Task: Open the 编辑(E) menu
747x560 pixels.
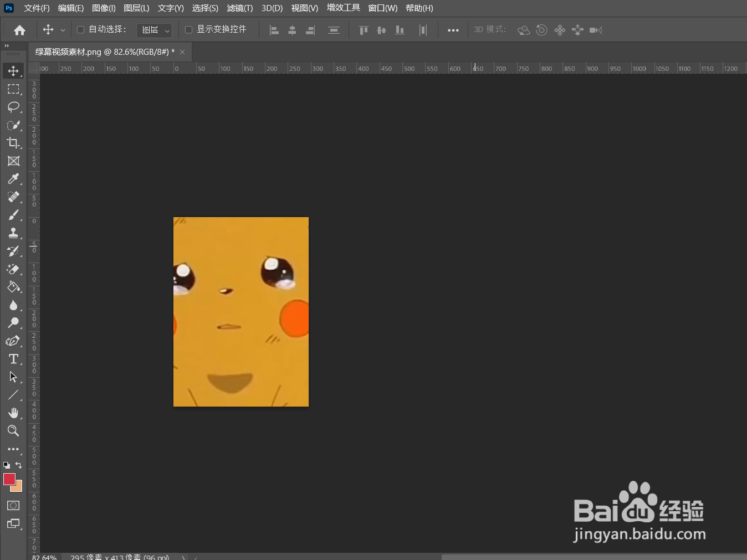Action: tap(70, 8)
